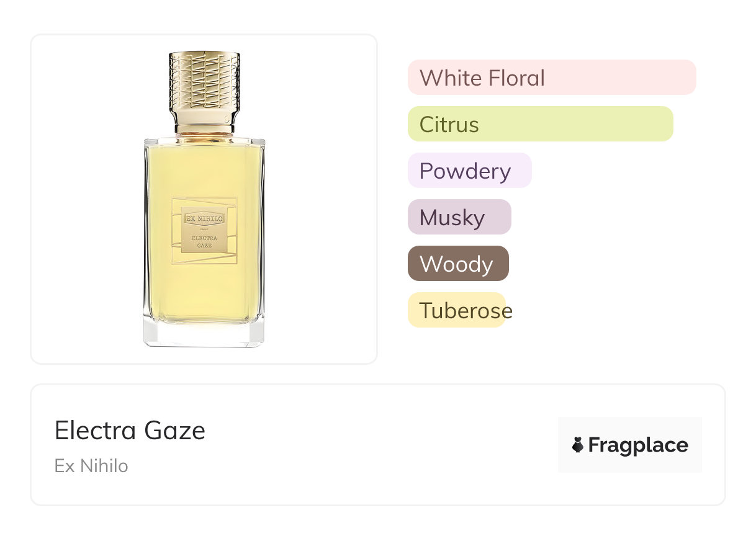Click the tiny PARIS text on the bottle plate
Viewport: 756px width, 536px height.
(x=204, y=228)
